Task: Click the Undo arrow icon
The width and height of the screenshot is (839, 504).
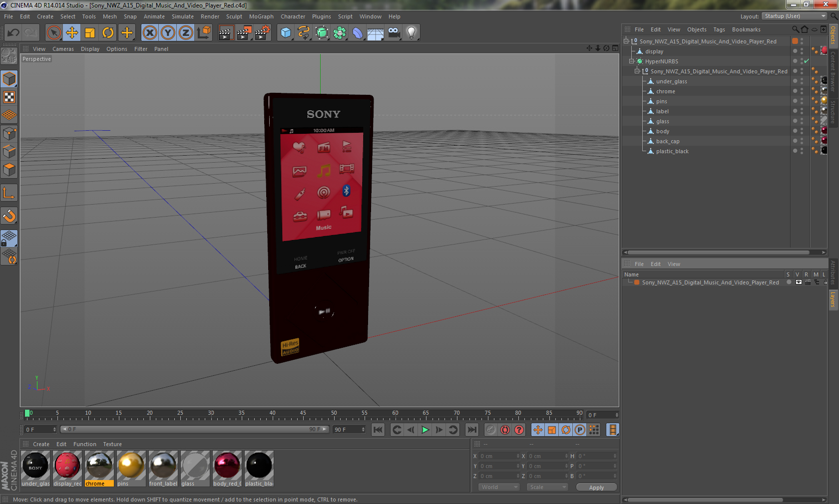Action: click(x=13, y=33)
